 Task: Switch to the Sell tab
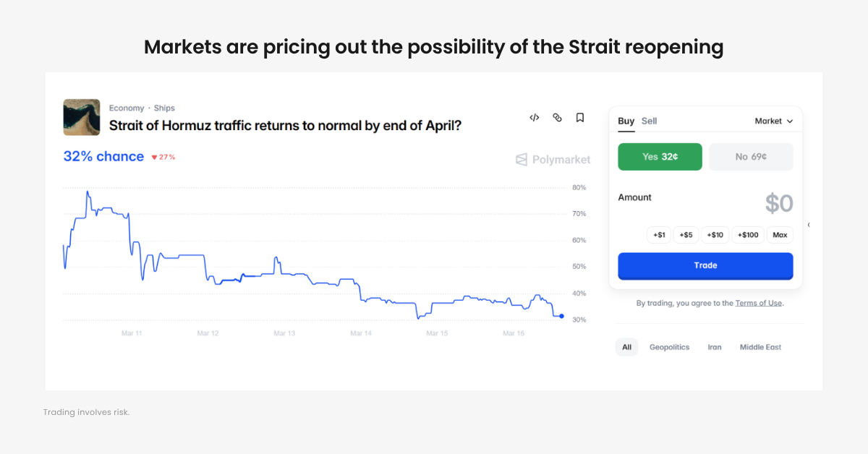tap(649, 121)
